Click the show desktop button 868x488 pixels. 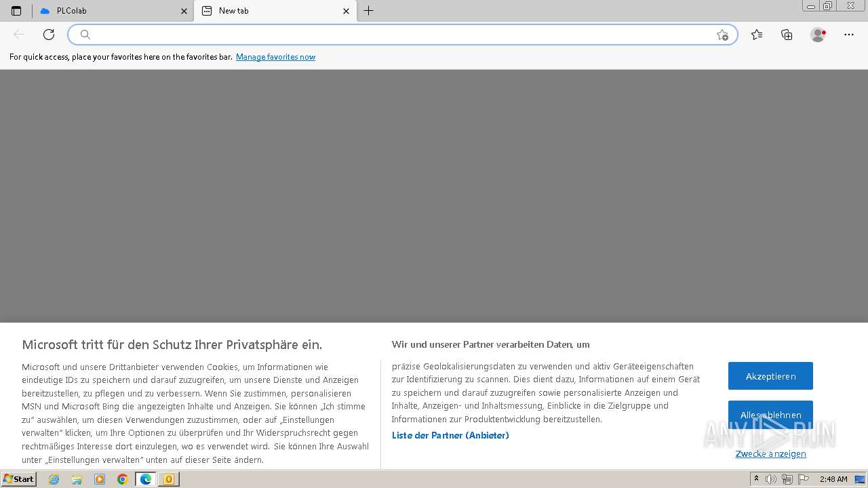(860, 479)
